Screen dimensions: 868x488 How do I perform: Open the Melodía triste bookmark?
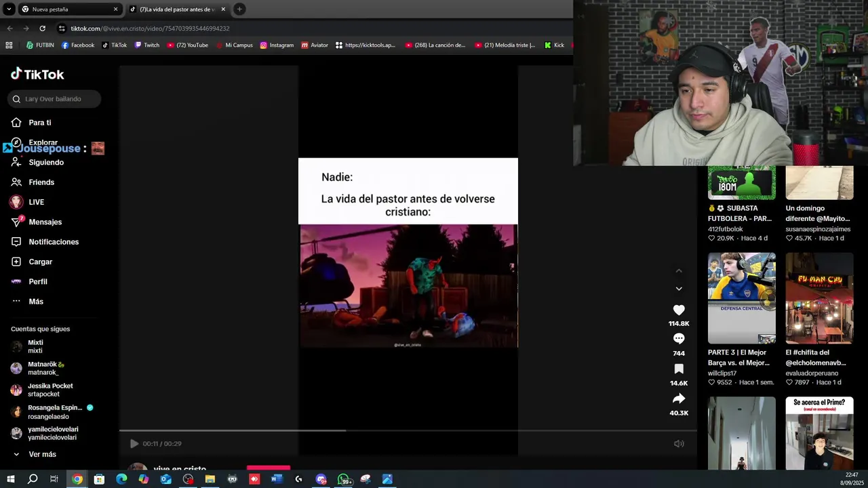(505, 45)
